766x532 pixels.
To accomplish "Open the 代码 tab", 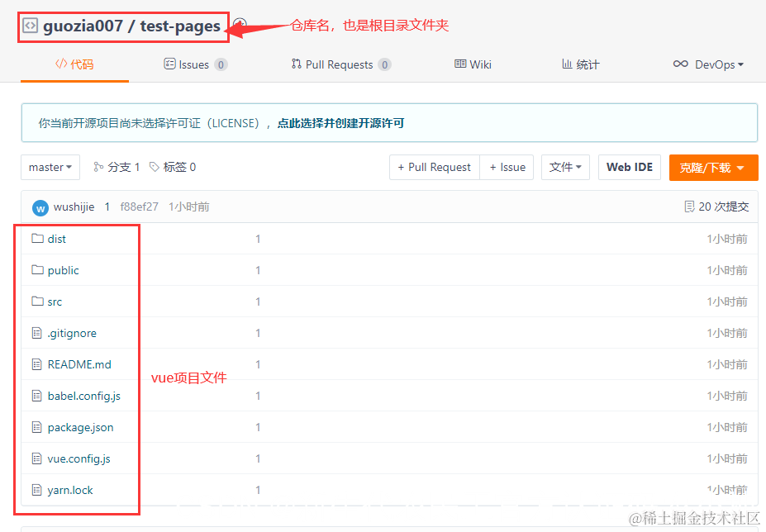I will tap(74, 64).
